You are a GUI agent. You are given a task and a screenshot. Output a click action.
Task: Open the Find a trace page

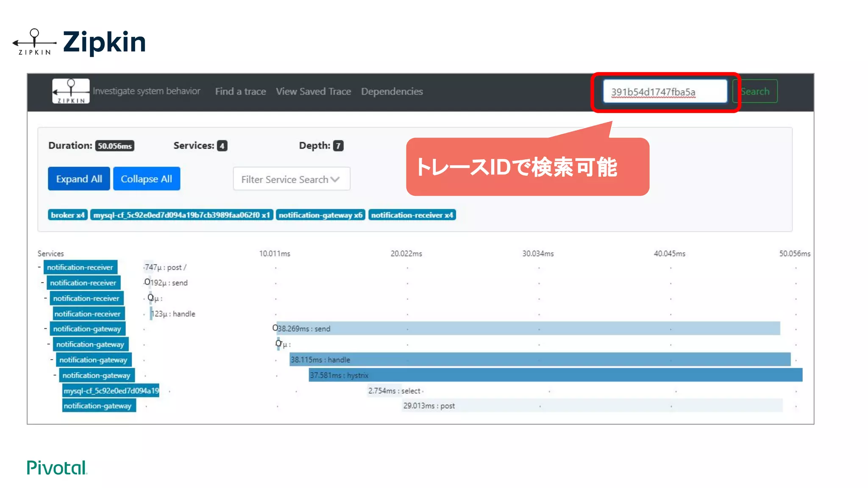tap(240, 91)
